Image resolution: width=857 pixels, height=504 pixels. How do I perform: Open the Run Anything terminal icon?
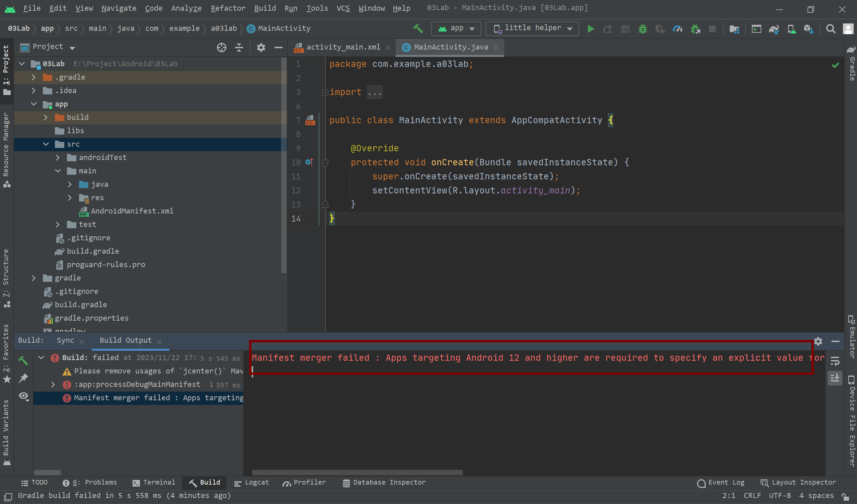point(756,29)
